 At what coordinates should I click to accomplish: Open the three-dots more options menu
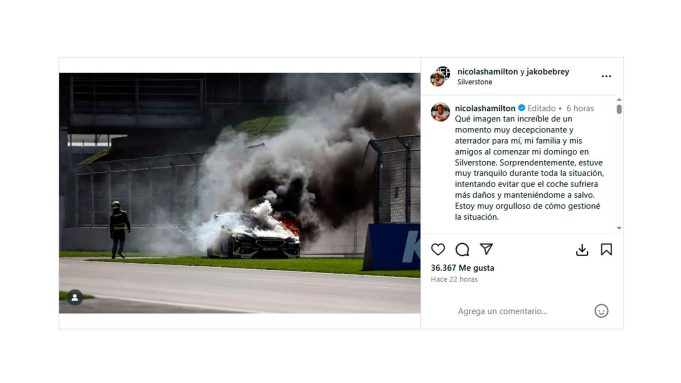pyautogui.click(x=606, y=76)
